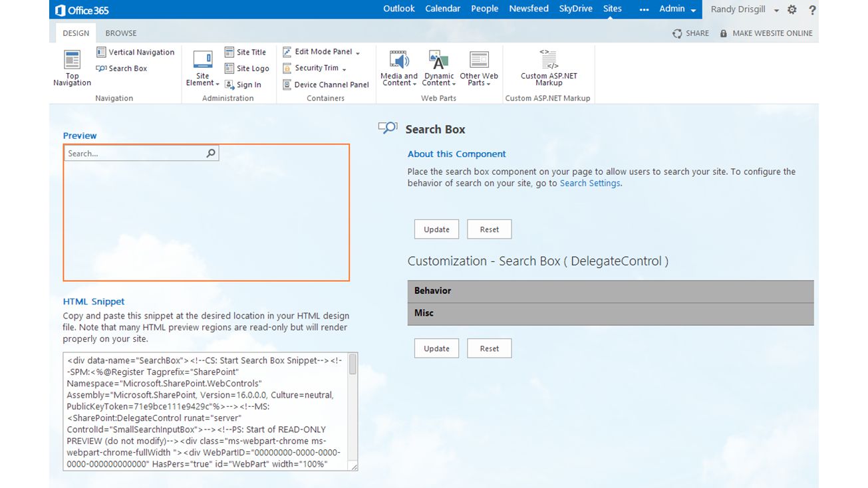Screen dimensions: 868x488
Task: Expand the Misc section
Action: point(611,314)
